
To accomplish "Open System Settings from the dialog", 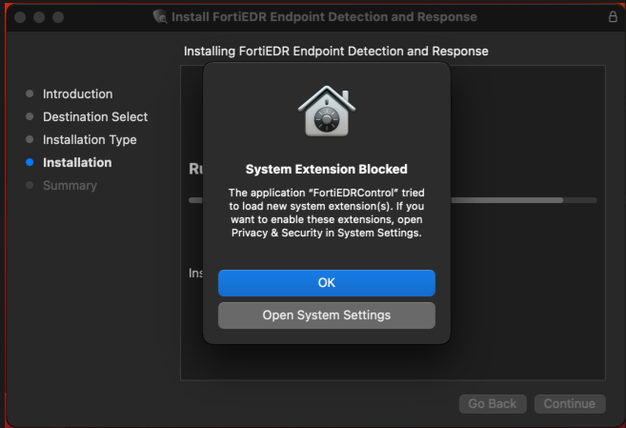I will click(326, 315).
